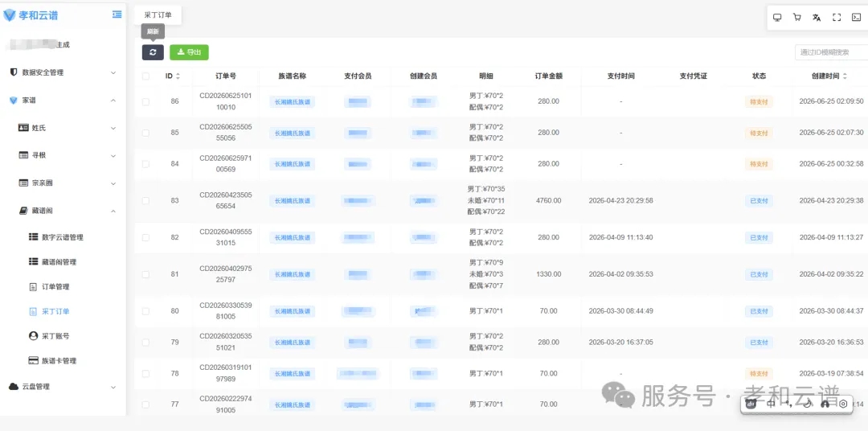This screenshot has width=868, height=431.
Task: Click order number CD2026042350565654
Action: (226, 200)
